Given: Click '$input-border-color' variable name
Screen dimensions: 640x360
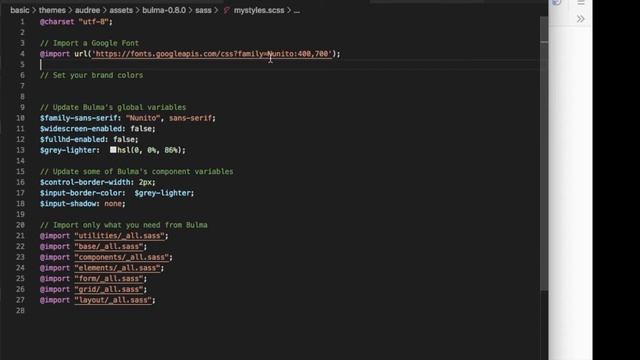Looking at the screenshot, I should [x=80, y=193].
